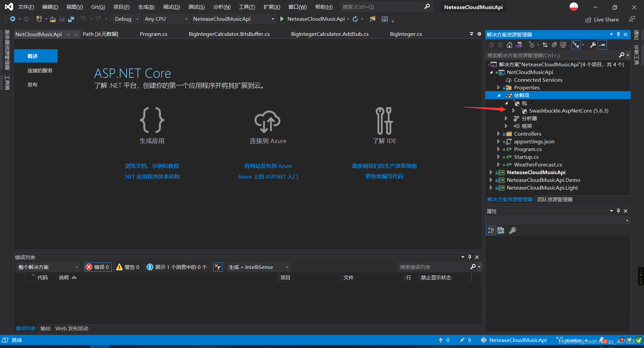This screenshot has height=348, width=644.
Task: Click the navigate backward arrow in main toolbar
Action: 13,19
